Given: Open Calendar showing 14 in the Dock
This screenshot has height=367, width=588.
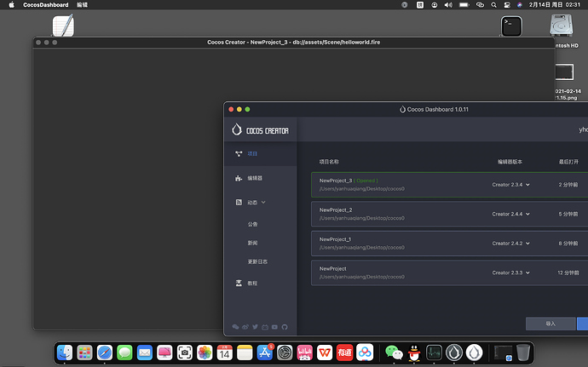Looking at the screenshot, I should (x=225, y=353).
